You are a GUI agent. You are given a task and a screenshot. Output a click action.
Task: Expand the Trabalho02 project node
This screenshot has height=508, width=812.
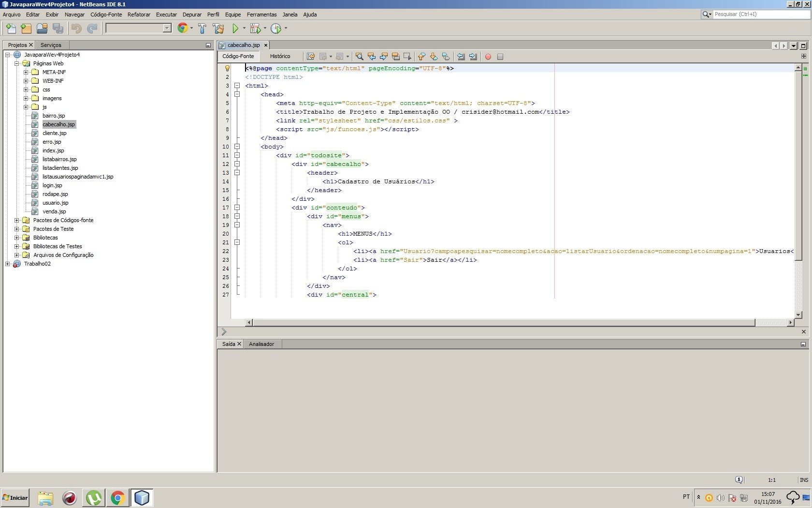tap(8, 264)
